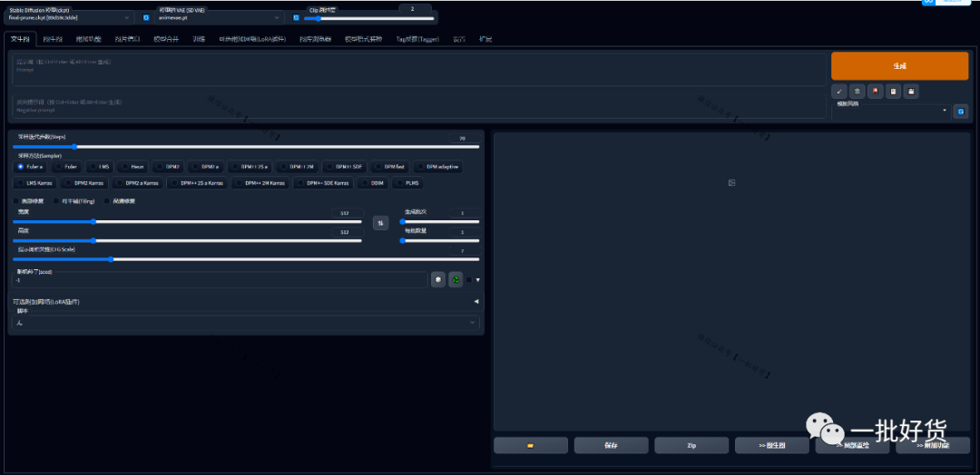
Task: Click the arrow icon below the Generate button
Action: [x=839, y=92]
